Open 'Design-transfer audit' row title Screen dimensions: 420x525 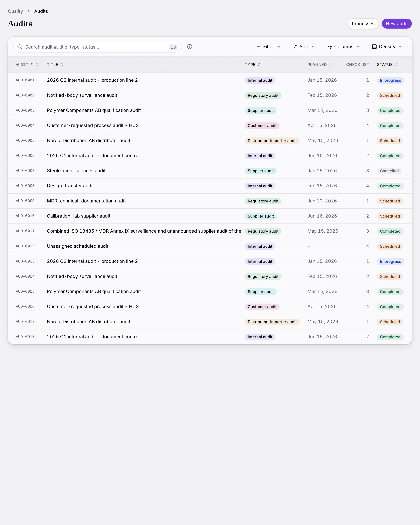[x=70, y=186]
